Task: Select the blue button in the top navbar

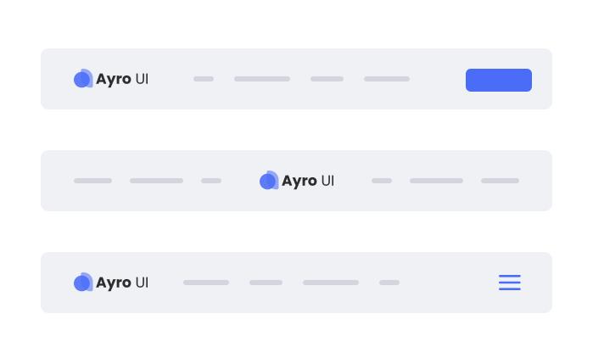Action: click(499, 81)
